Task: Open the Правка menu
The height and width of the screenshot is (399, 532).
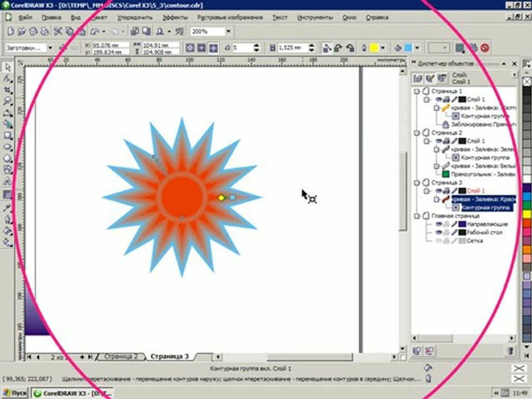Action: pyautogui.click(x=51, y=17)
